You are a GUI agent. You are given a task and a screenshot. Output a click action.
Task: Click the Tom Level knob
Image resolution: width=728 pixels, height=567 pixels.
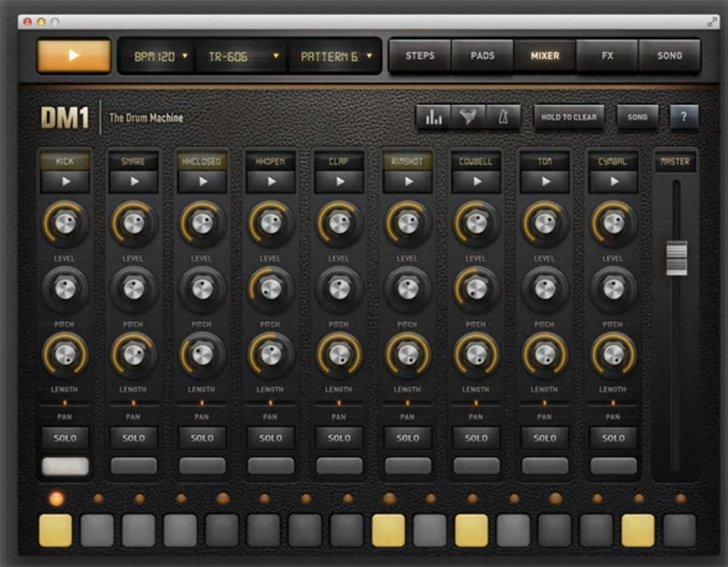click(x=545, y=223)
